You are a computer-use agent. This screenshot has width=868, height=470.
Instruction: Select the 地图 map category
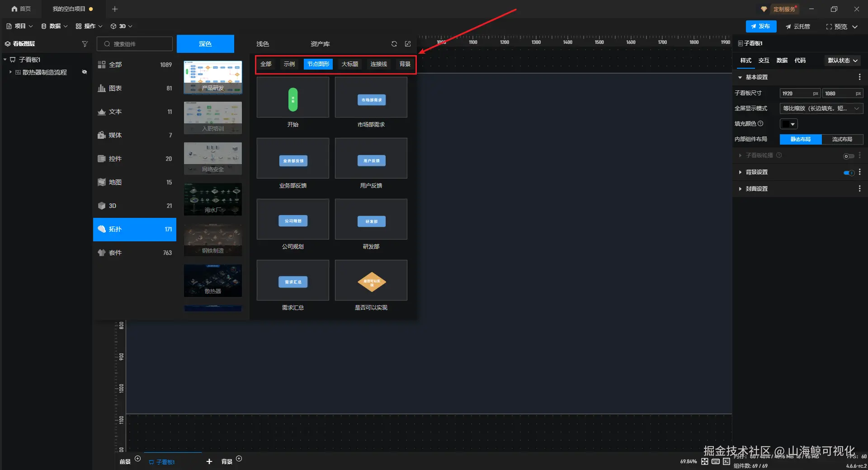[x=135, y=182]
